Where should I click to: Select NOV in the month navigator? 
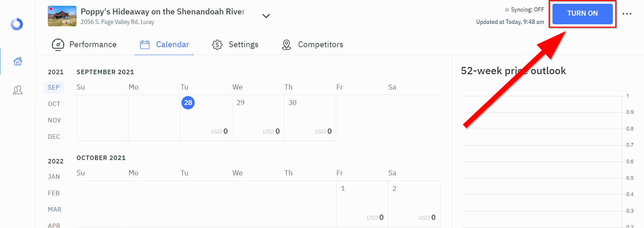(54, 120)
